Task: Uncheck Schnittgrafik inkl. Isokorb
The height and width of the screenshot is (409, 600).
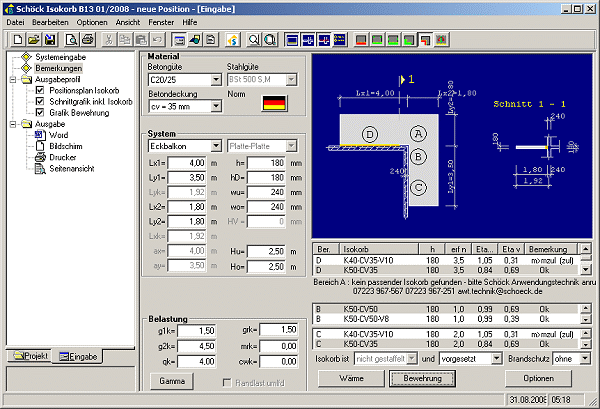Action: click(x=40, y=103)
